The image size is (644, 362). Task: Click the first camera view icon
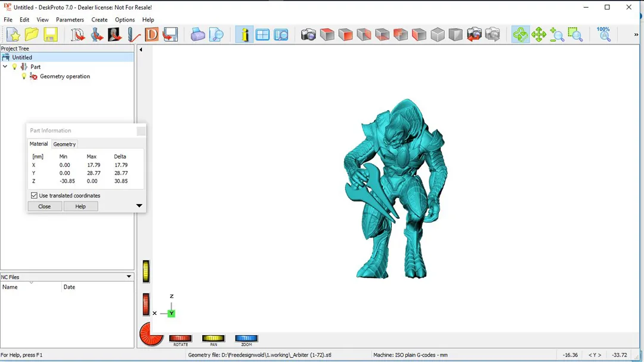308,35
